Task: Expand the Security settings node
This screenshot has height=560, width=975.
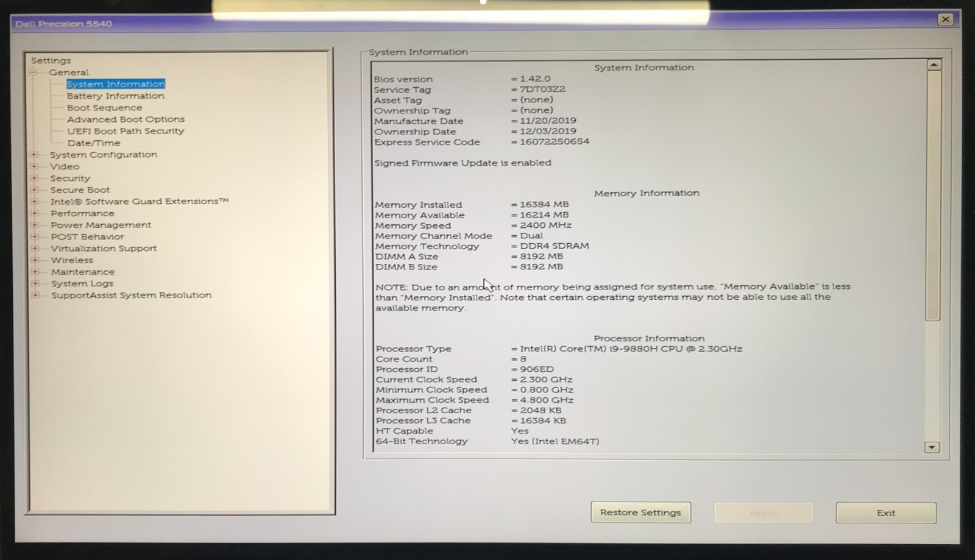Action: [x=34, y=178]
